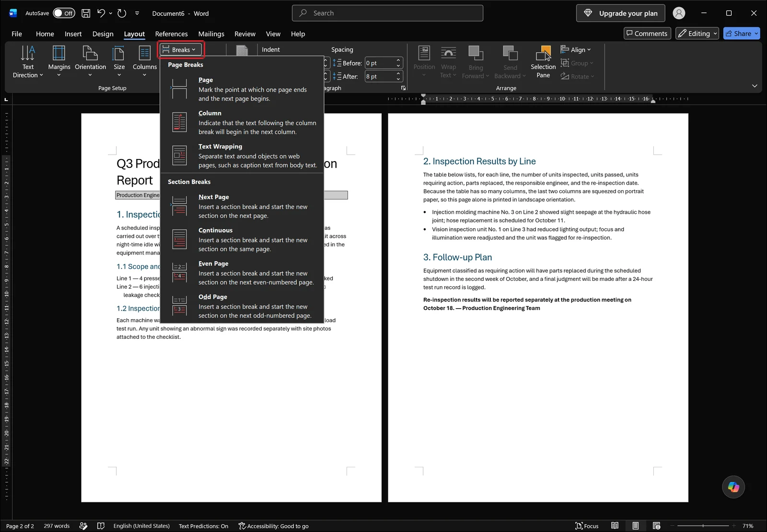Open the Selection Pane
This screenshot has height=532, width=767.
click(543, 61)
